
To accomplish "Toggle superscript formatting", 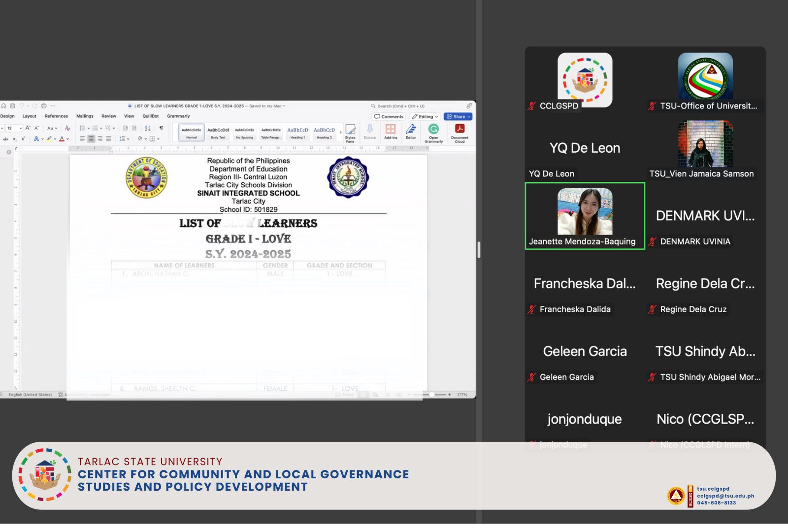I will click(x=23, y=139).
